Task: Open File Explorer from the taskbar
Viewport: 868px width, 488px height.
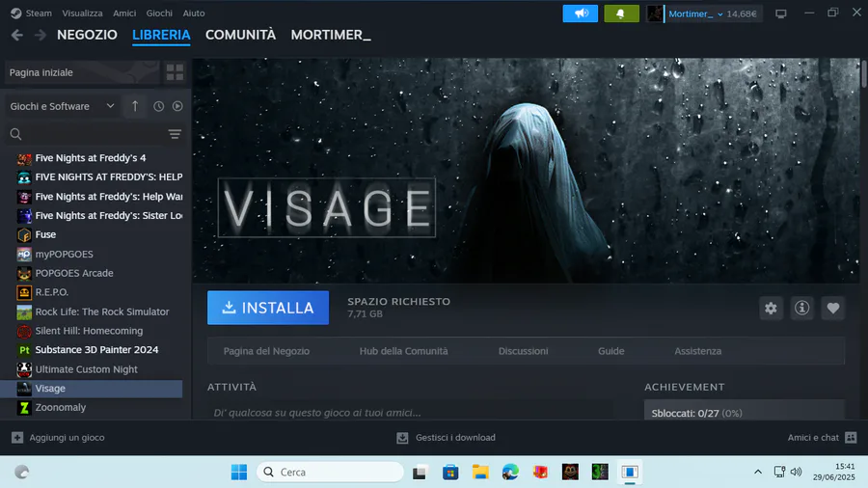Action: pyautogui.click(x=480, y=472)
